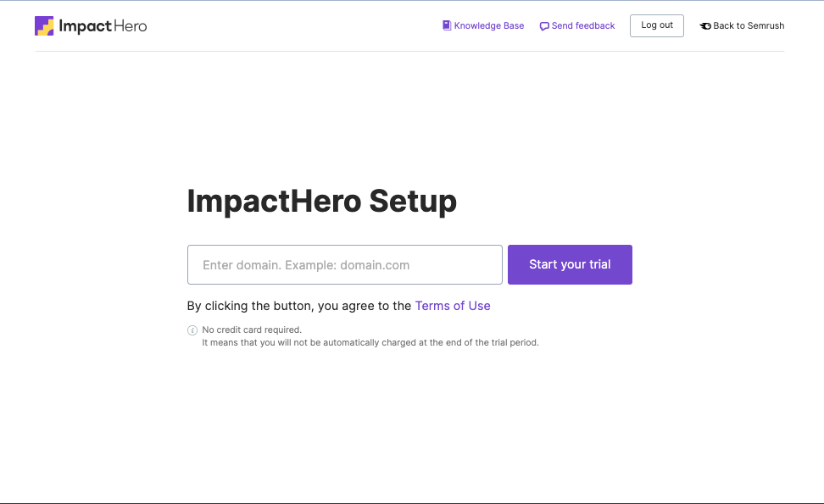Click the Start your trial button
The height and width of the screenshot is (504, 824).
point(570,264)
